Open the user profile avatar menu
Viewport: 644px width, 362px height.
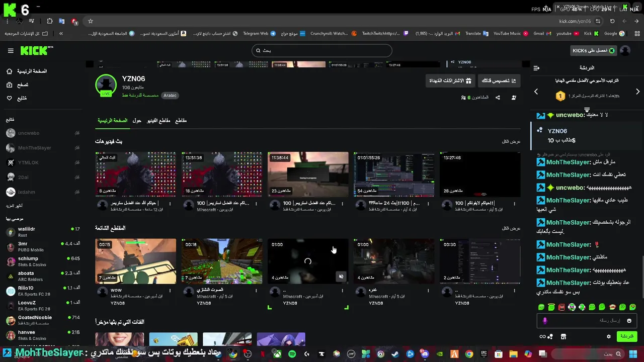point(625,50)
